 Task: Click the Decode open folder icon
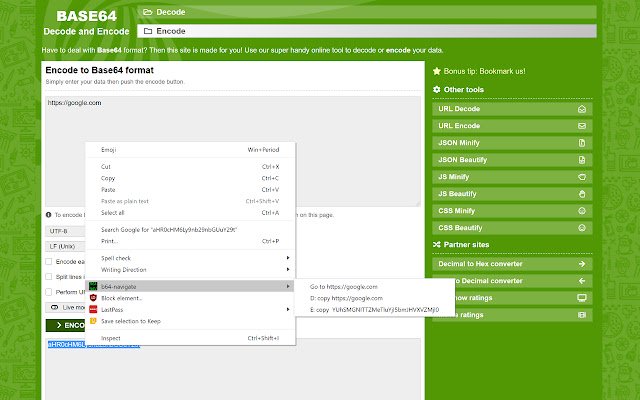147,12
